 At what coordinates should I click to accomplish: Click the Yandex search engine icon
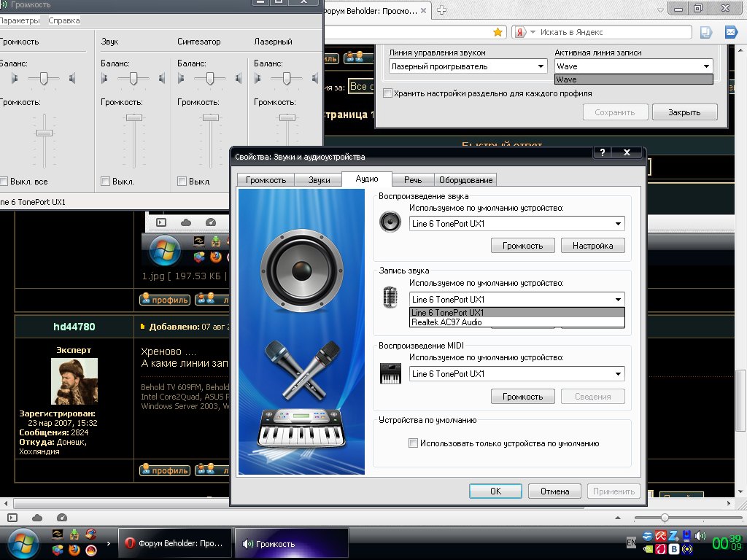[519, 32]
